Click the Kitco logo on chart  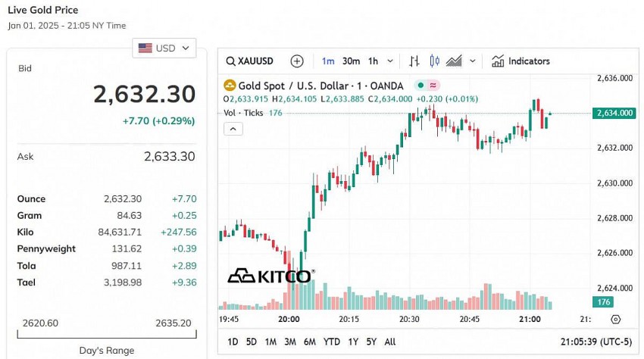point(270,276)
